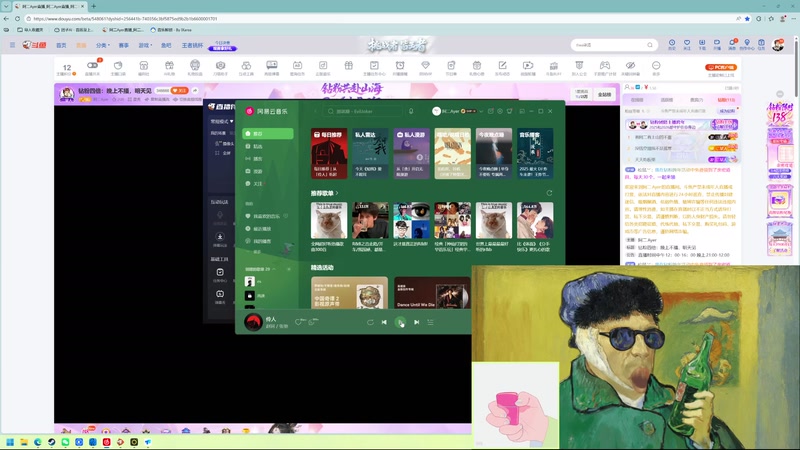Screen dimensions: 800x450
Task: Switch NetEase Music to mini mode
Action: point(522,111)
